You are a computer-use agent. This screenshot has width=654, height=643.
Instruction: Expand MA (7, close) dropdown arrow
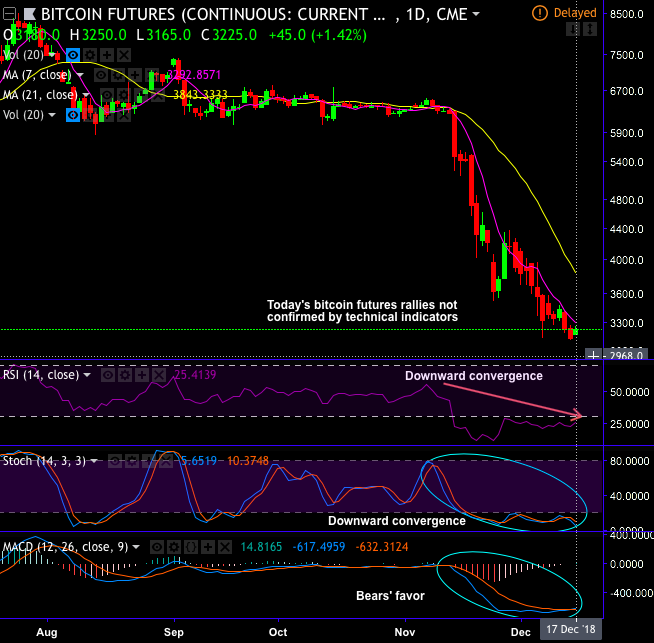pos(80,75)
